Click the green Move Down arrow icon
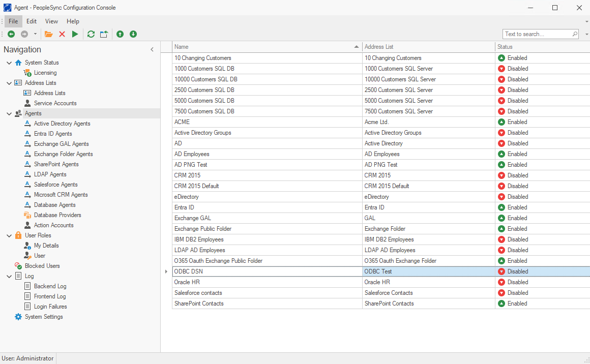590x364 pixels. pos(133,34)
